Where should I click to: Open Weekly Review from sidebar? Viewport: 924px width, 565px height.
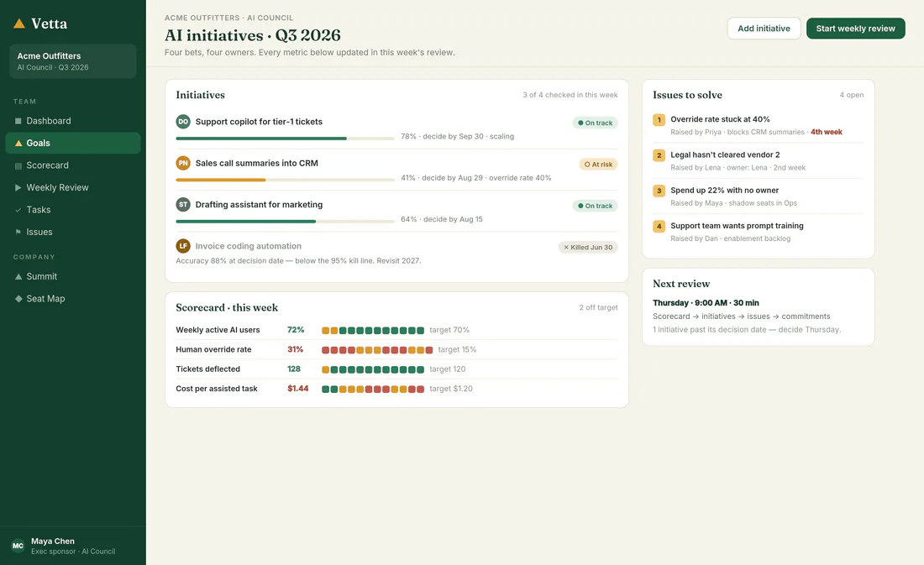click(73, 187)
